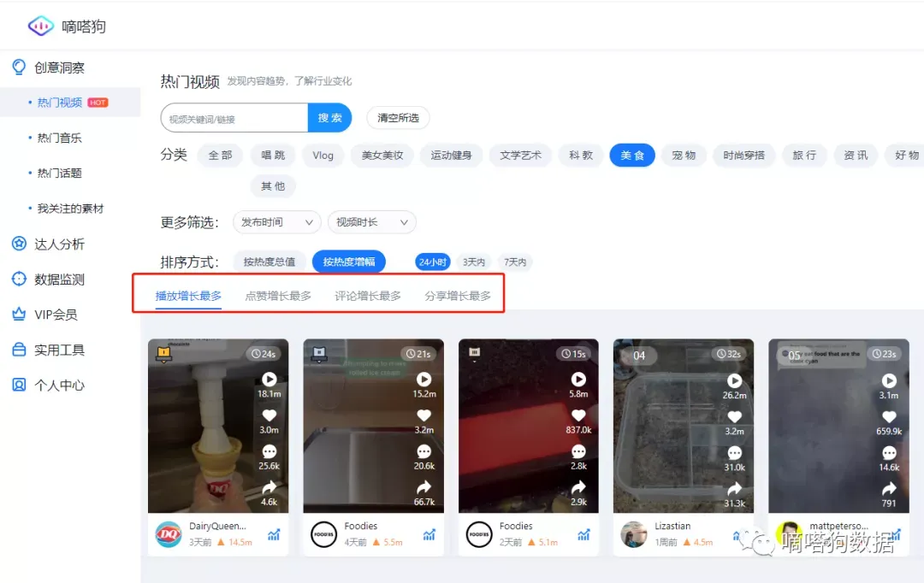The image size is (924, 583).
Task: Click DairyQueen avatar icon
Action: coord(169,535)
